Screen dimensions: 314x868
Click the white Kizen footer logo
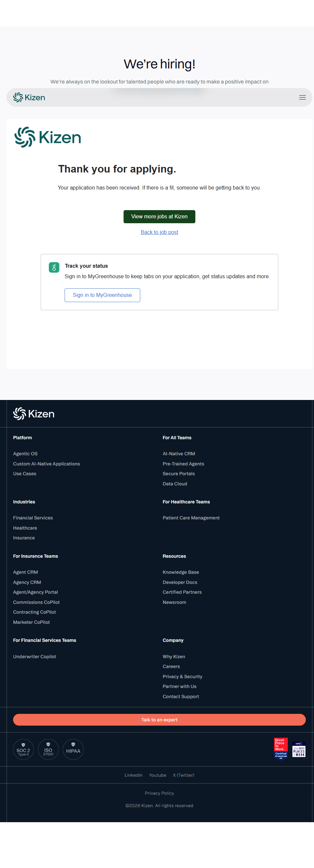(x=34, y=413)
